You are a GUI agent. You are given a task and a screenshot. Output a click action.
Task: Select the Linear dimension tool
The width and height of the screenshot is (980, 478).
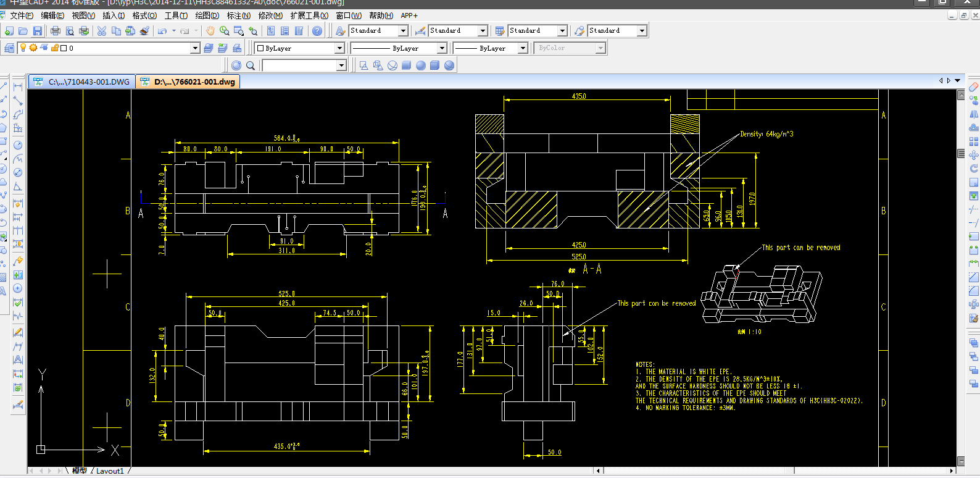[18, 86]
